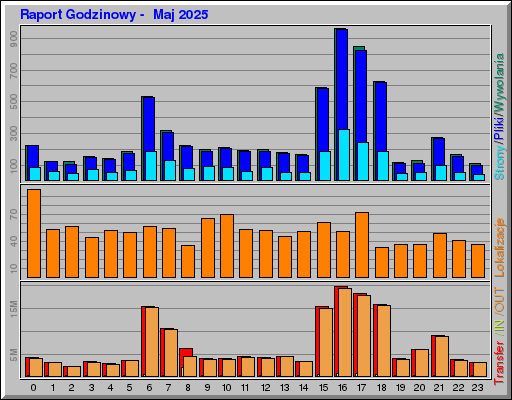This screenshot has height=400, width=512.
Task: Click the blue Pliki bar at hour 15
Action: click(x=323, y=120)
